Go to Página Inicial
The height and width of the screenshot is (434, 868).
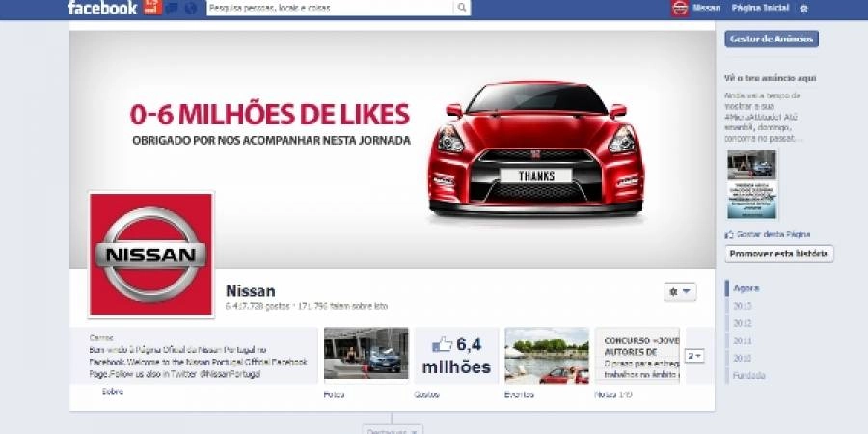[760, 8]
